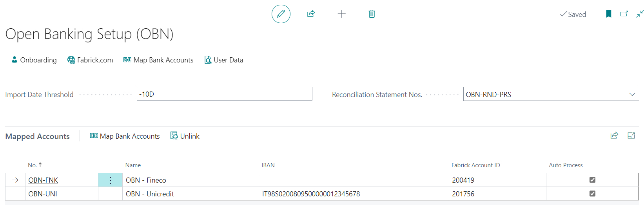Open the User Data action
The width and height of the screenshot is (644, 205).
(x=224, y=60)
